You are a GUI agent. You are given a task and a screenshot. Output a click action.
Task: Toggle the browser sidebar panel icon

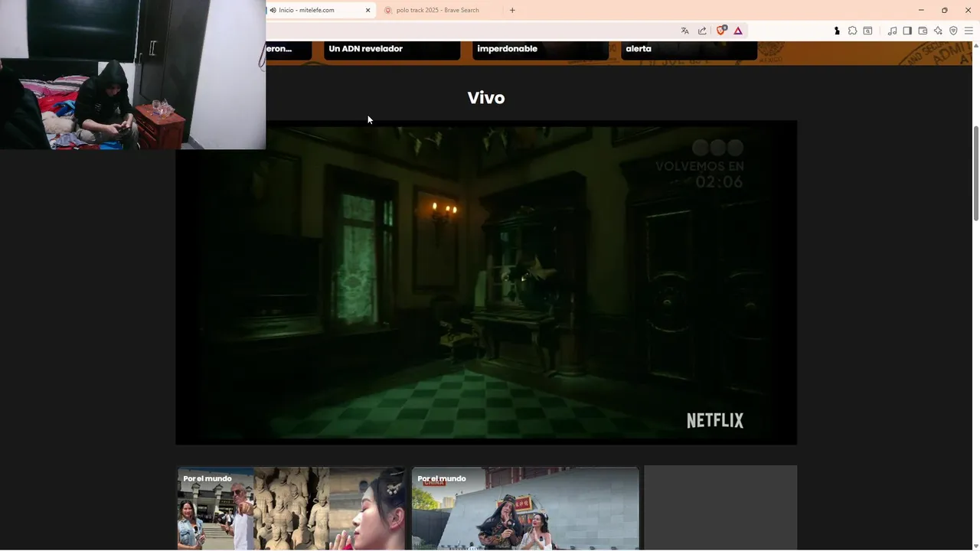coord(907,31)
